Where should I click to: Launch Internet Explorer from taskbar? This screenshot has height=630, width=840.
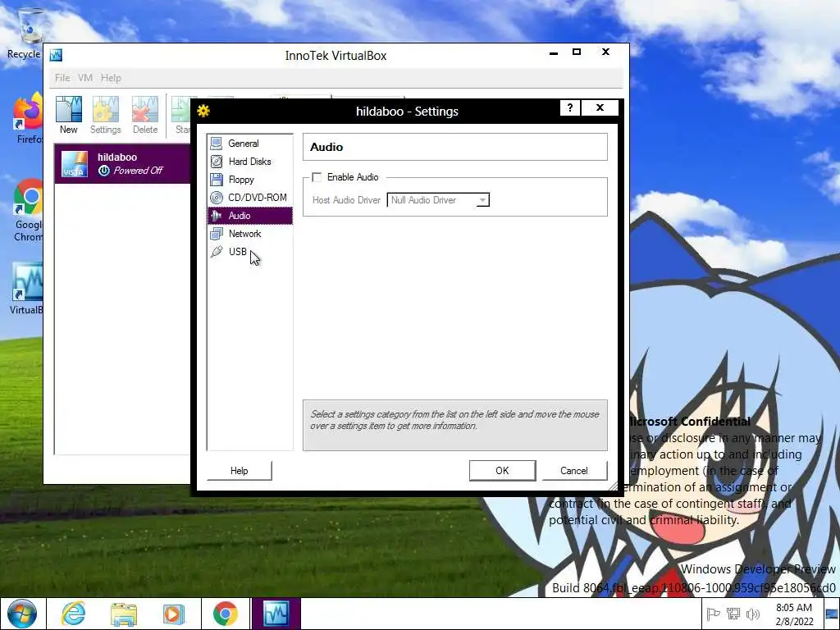pyautogui.click(x=73, y=614)
